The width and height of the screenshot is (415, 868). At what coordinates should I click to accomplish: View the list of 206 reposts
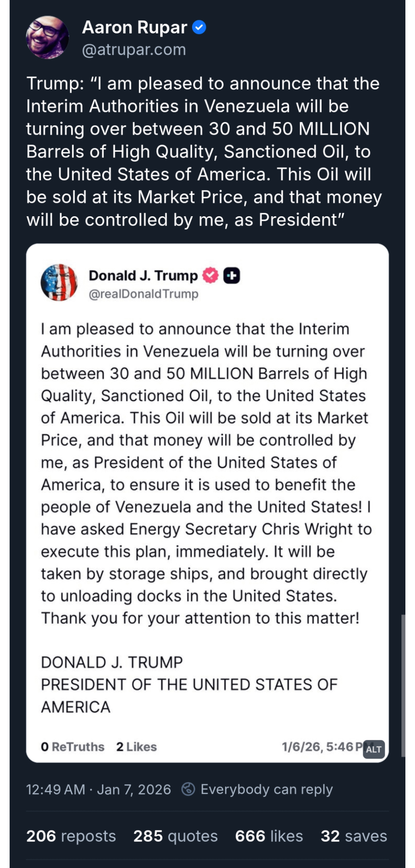click(x=71, y=836)
